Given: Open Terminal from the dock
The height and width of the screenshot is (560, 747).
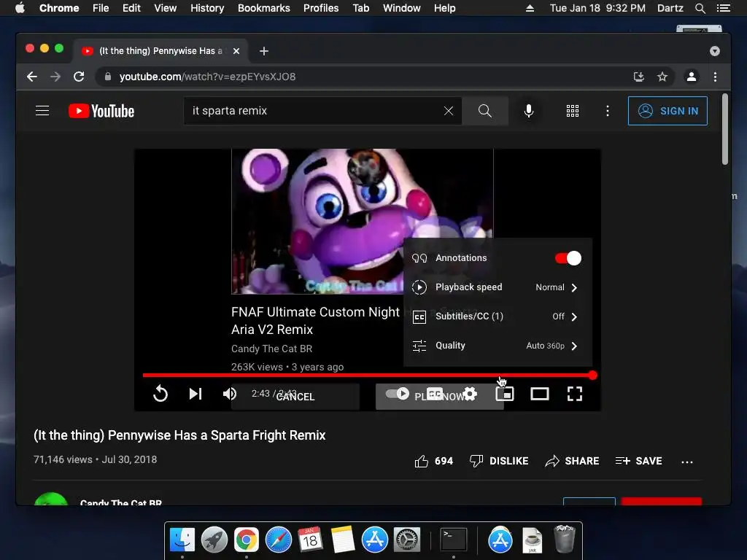Looking at the screenshot, I should pos(453,540).
